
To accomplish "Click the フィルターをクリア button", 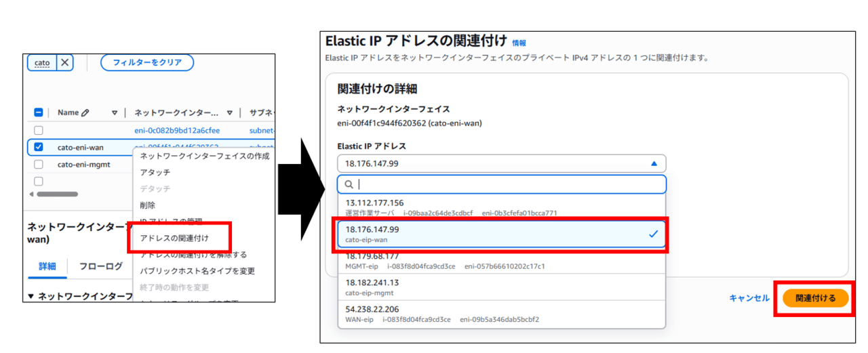I will coord(146,62).
